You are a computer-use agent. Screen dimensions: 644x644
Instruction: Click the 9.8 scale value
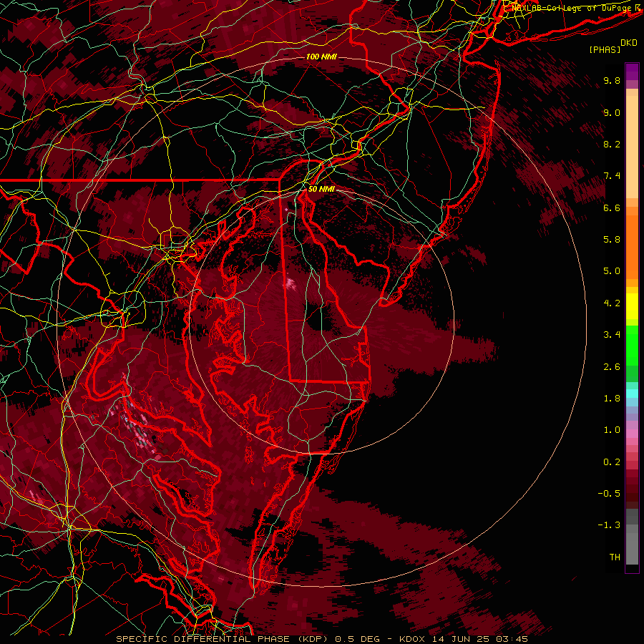612,80
